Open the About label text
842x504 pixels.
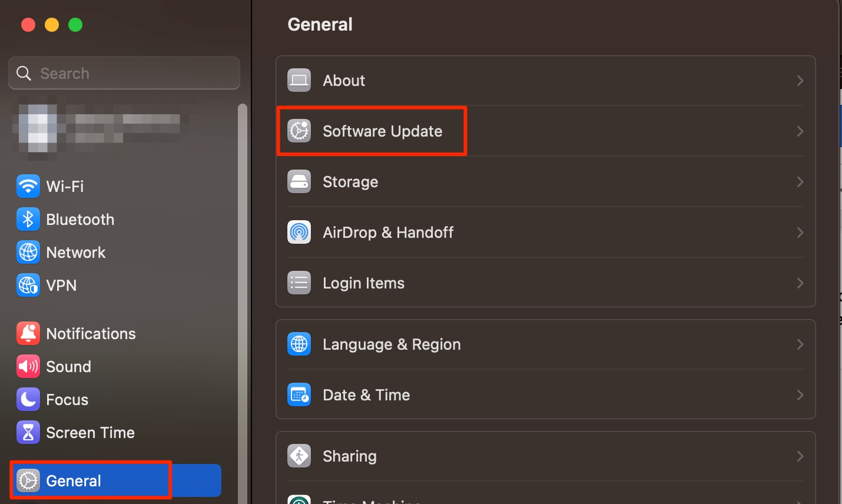344,81
